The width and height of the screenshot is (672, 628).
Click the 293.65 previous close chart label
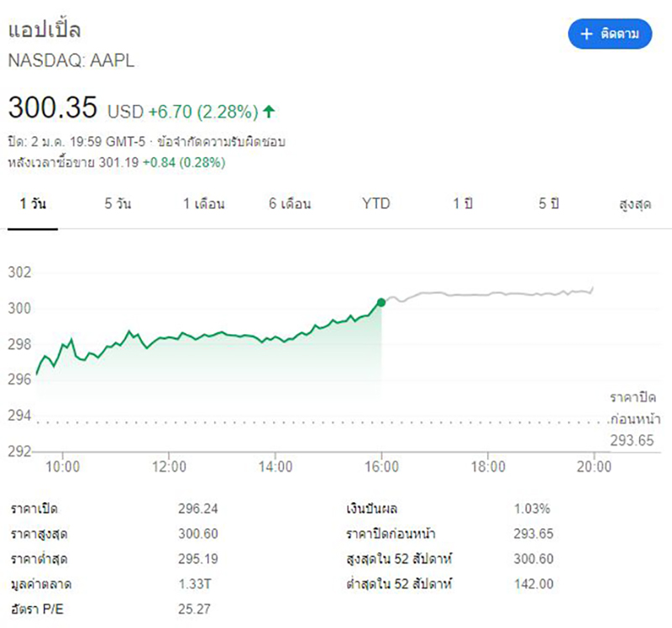pos(632,440)
